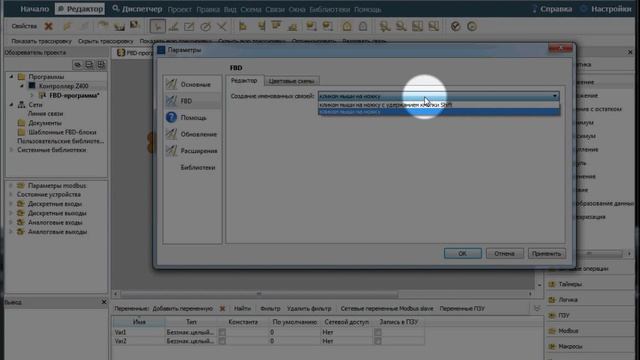Click the Обновление icon in dialog sidebar

pyautogui.click(x=171, y=134)
